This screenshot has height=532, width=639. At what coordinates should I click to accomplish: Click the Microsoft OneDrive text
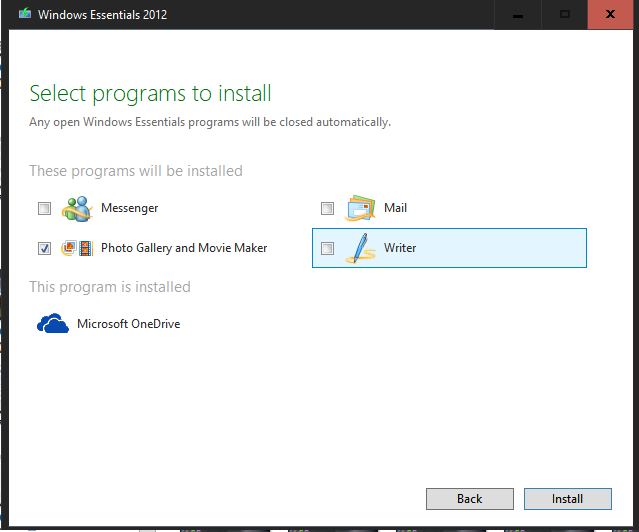pyautogui.click(x=128, y=324)
